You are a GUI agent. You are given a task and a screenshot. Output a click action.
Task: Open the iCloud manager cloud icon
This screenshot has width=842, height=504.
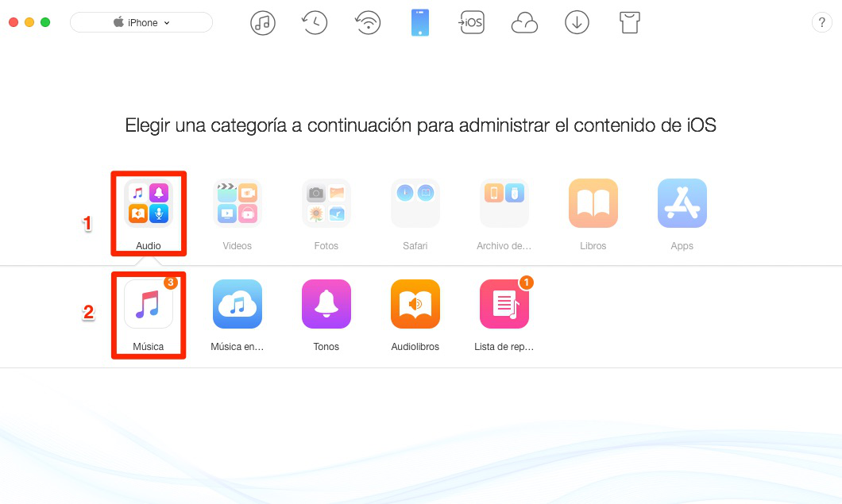point(524,23)
